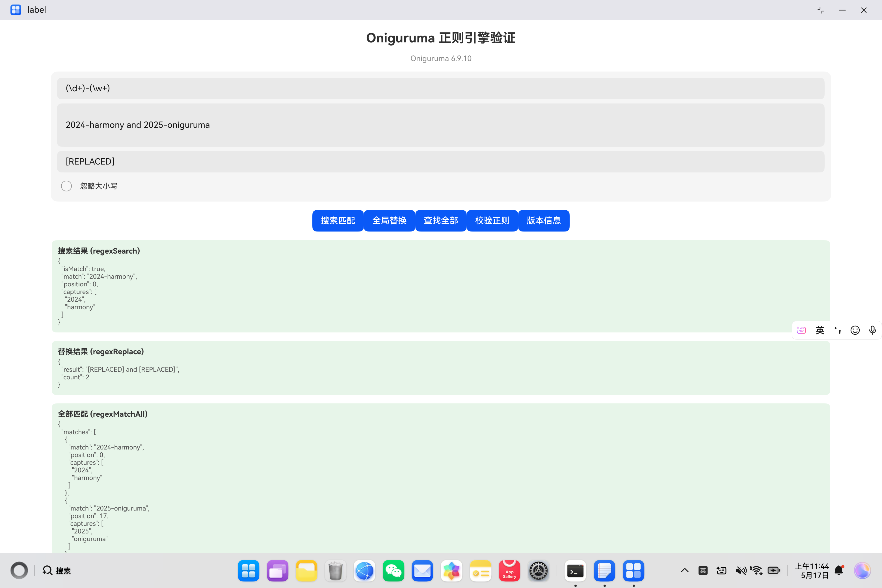Click the muted volume tray icon

click(x=741, y=570)
